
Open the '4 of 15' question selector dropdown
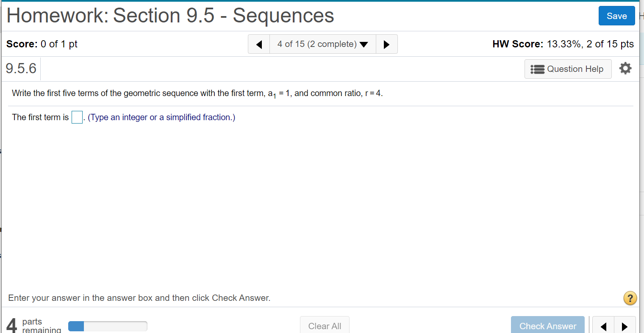point(322,44)
